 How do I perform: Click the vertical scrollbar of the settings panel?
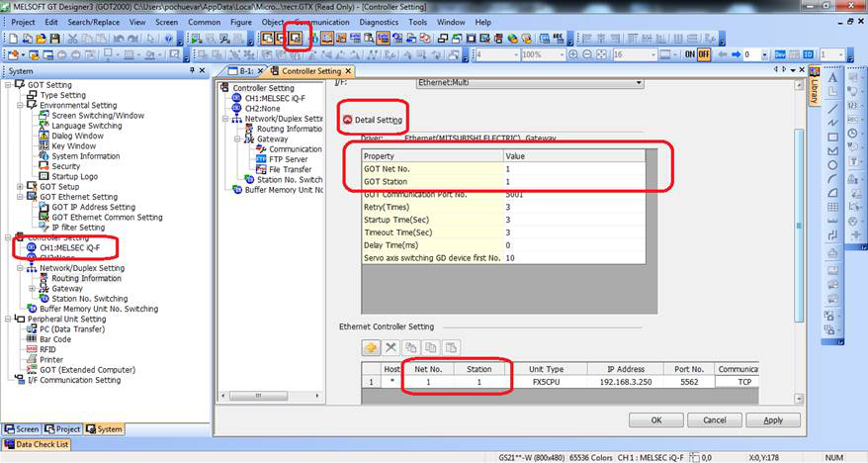pos(800,198)
